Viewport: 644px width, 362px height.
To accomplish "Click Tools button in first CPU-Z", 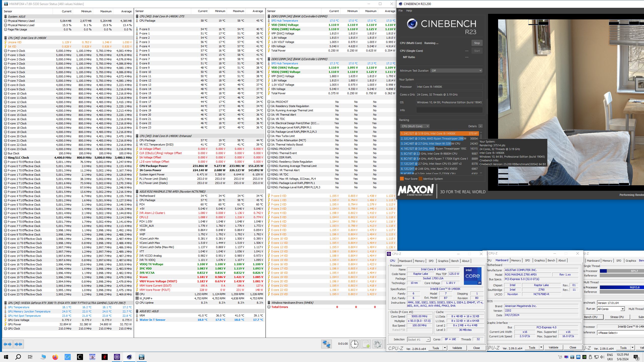I will coord(436,348).
